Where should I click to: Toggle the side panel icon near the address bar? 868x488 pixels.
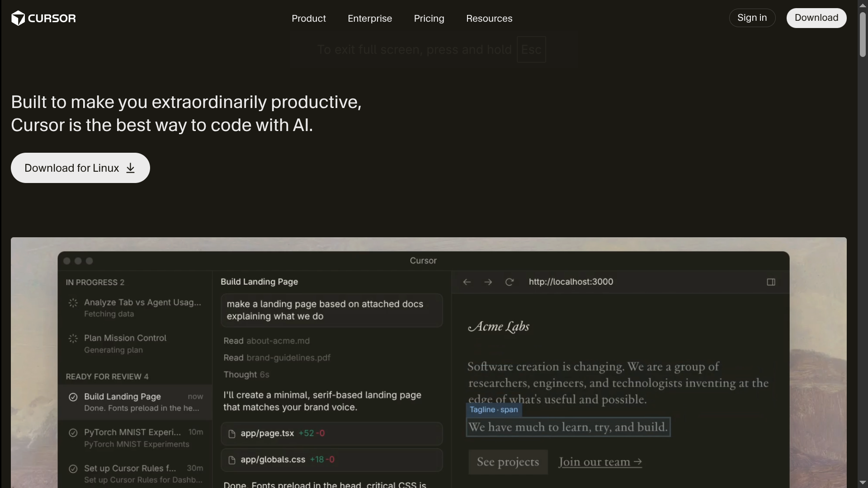(x=771, y=282)
